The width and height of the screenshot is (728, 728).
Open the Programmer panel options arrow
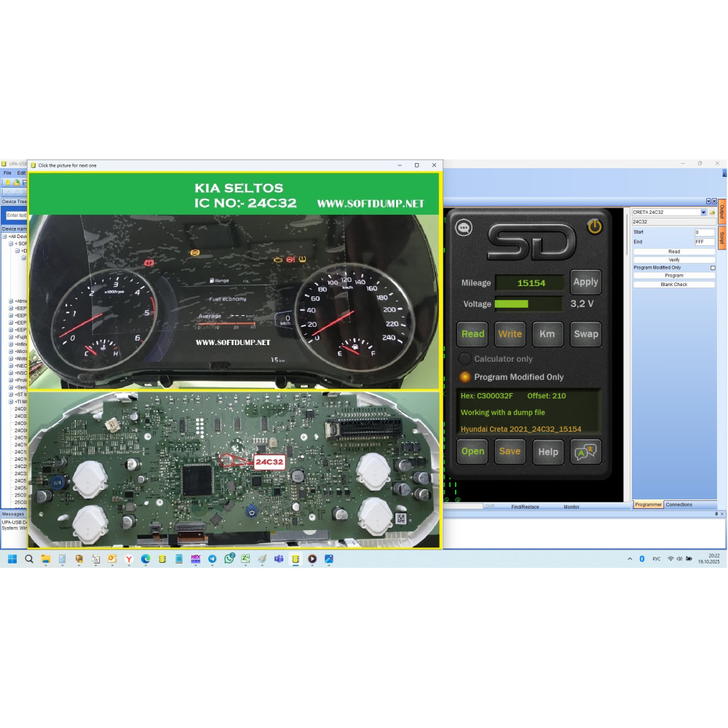tap(708, 201)
